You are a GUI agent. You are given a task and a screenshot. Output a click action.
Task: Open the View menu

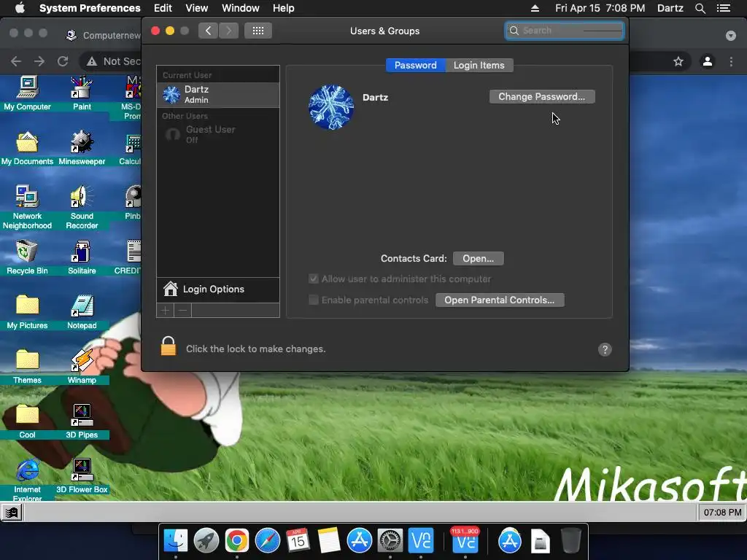(x=197, y=8)
